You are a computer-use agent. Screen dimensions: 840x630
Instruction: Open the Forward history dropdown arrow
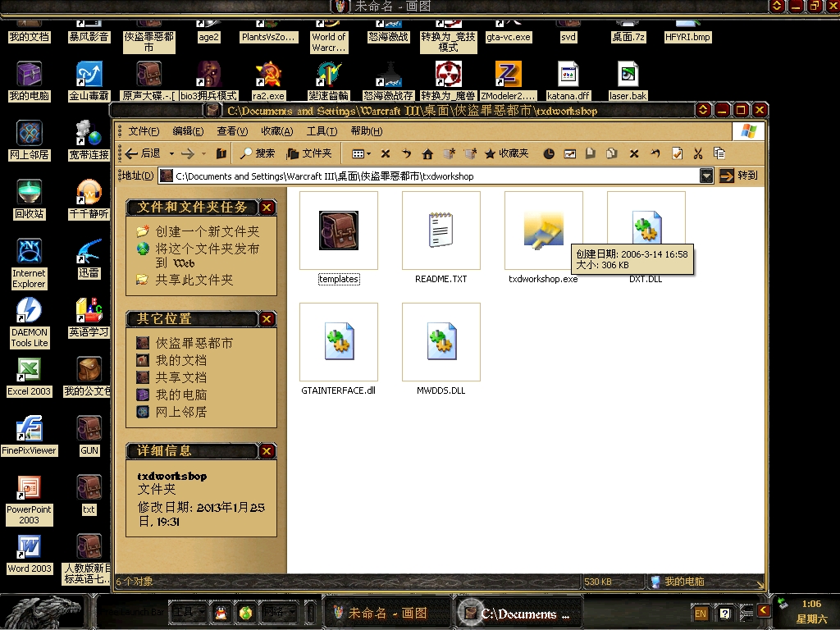[203, 153]
